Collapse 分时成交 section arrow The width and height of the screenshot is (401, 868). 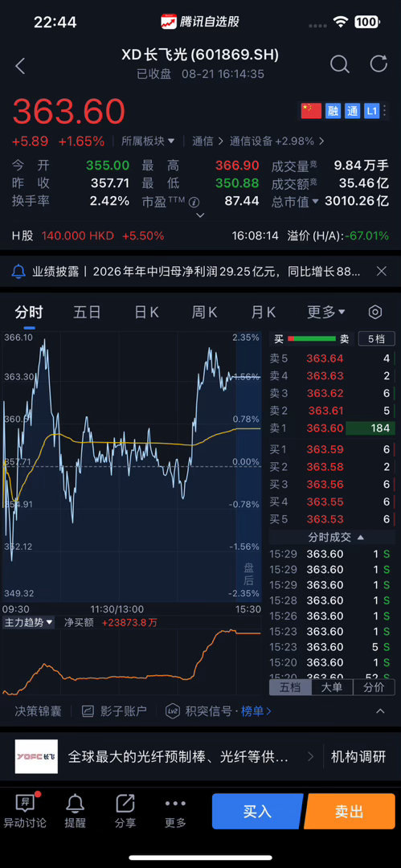click(361, 537)
